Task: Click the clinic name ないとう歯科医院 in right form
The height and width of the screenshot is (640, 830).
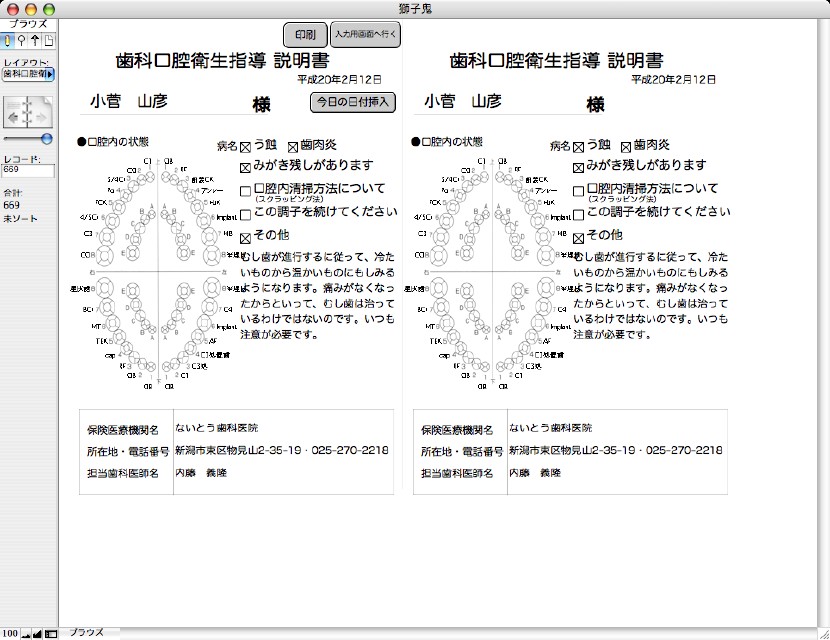Action: tap(551, 428)
